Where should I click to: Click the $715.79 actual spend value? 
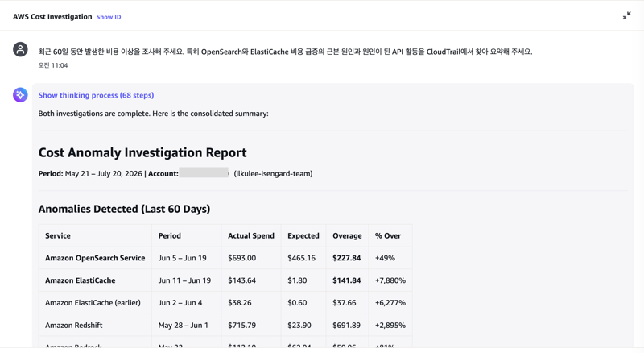click(x=242, y=326)
